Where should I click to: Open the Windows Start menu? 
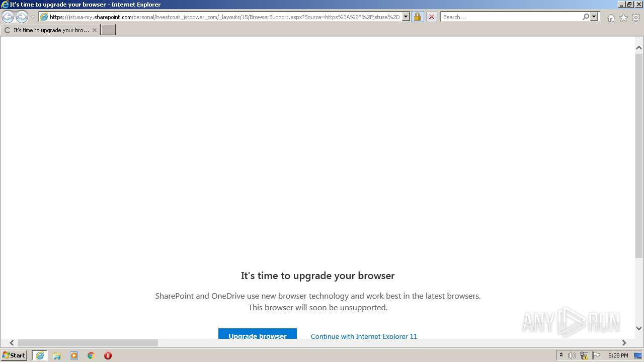pyautogui.click(x=14, y=355)
